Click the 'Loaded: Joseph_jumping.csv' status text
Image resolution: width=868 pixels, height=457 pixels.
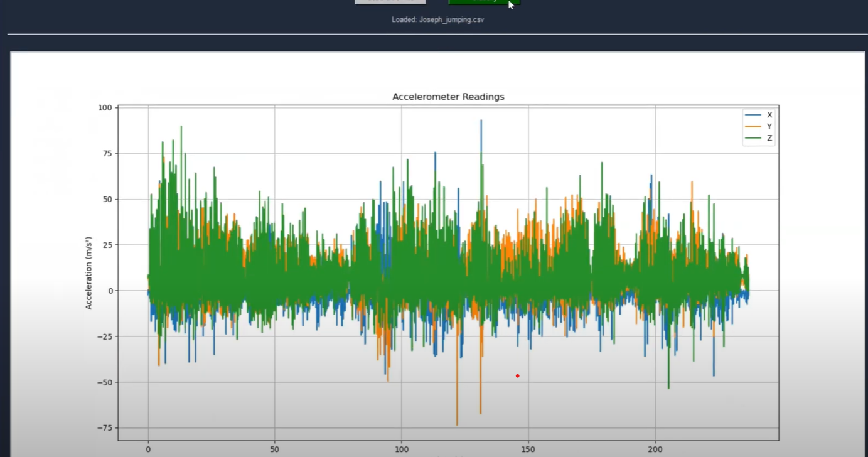point(437,19)
